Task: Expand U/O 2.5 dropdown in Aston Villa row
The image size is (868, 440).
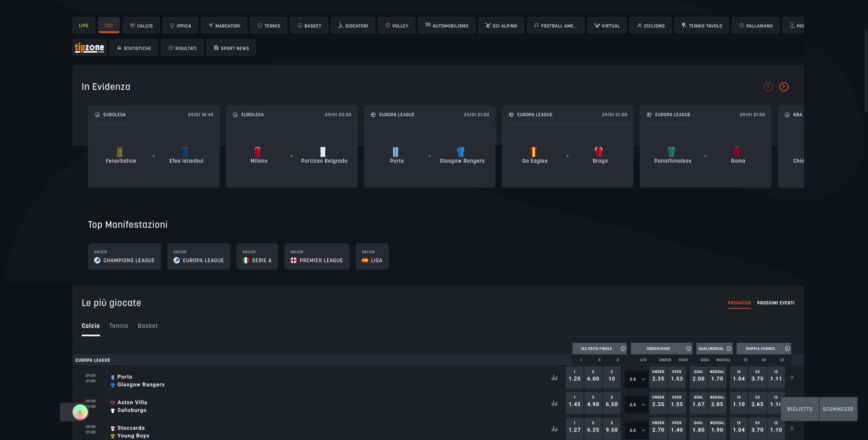Action: [x=637, y=404]
